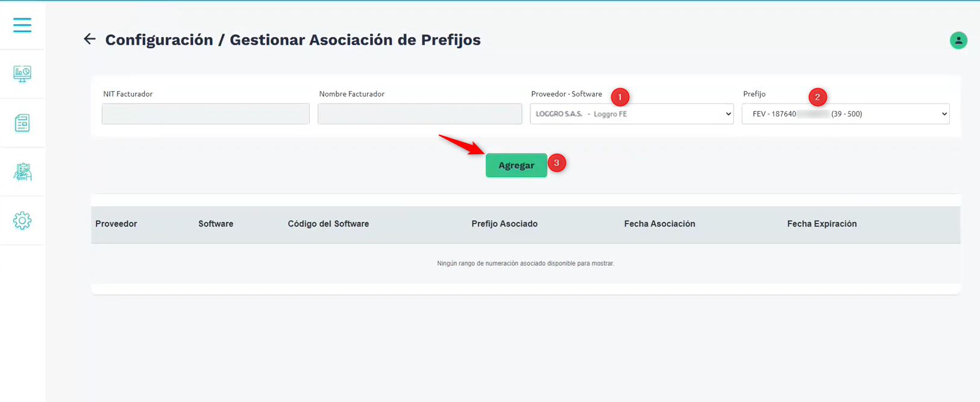Go back using the left arrow
This screenshot has width=980, height=402.
[x=90, y=39]
